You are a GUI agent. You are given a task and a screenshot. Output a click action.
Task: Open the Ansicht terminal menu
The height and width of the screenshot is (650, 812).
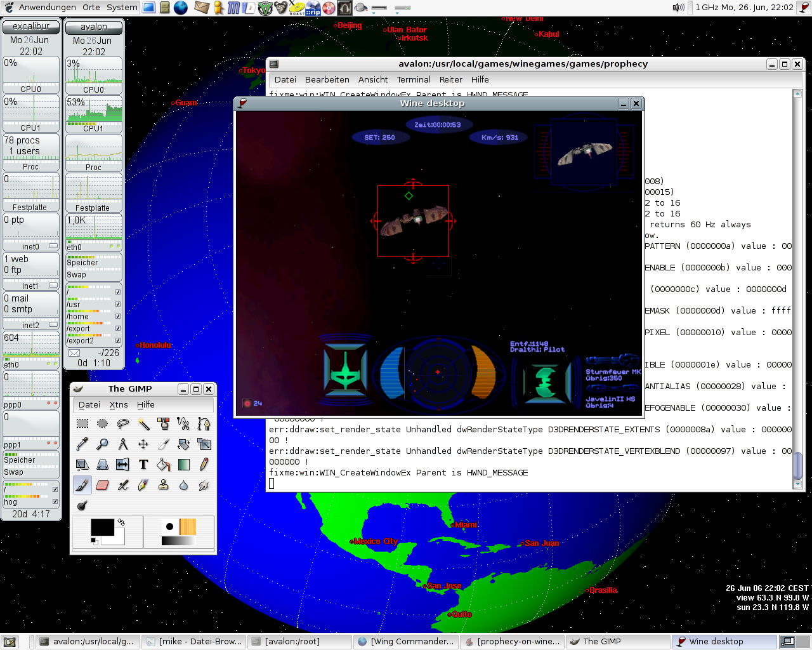pyautogui.click(x=373, y=80)
